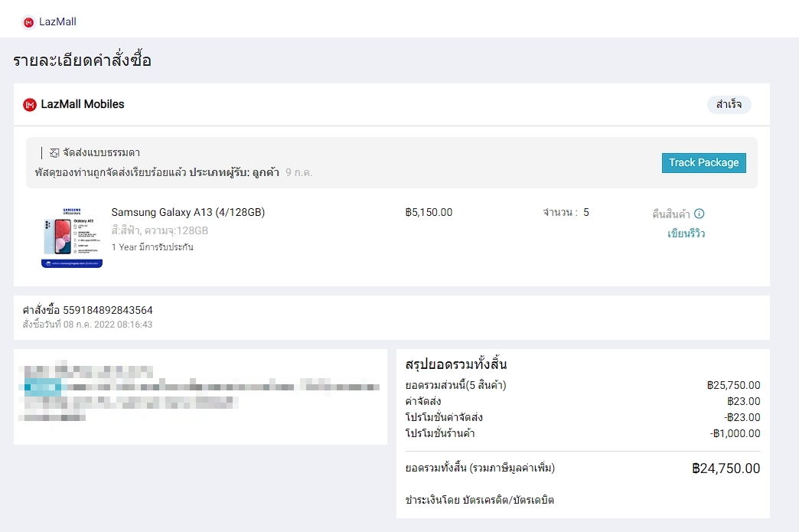Click the standard delivery truck icon
Screen dimensions: 799x532
pyautogui.click(x=54, y=153)
